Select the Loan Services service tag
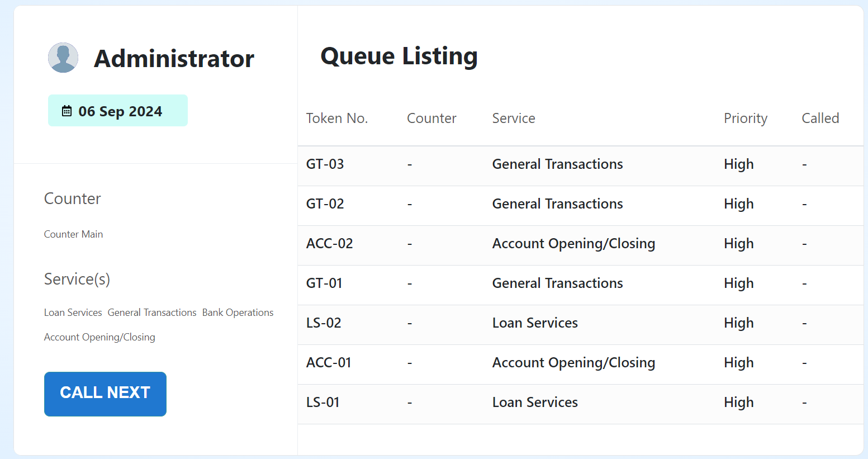Viewport: 868px width, 459px height. coord(73,313)
